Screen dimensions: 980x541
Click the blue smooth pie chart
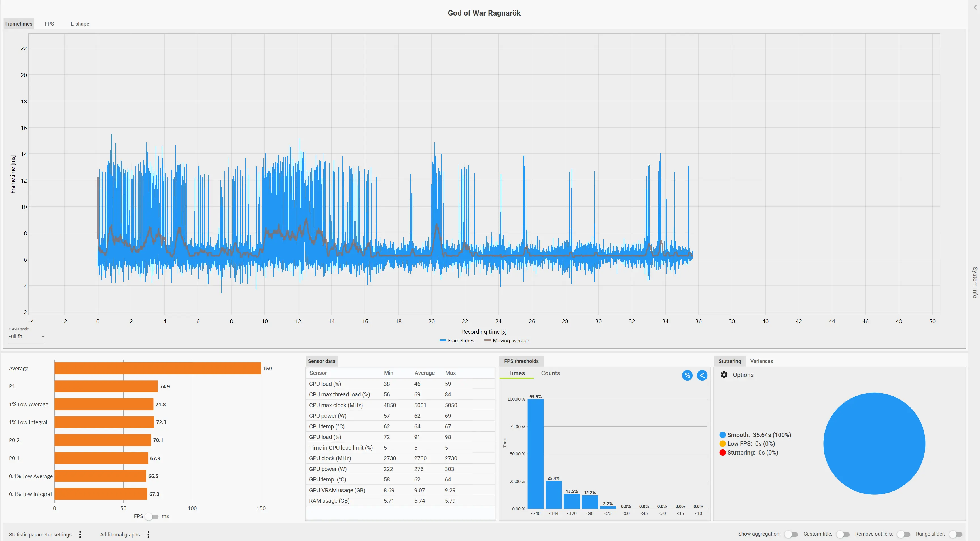[874, 443]
